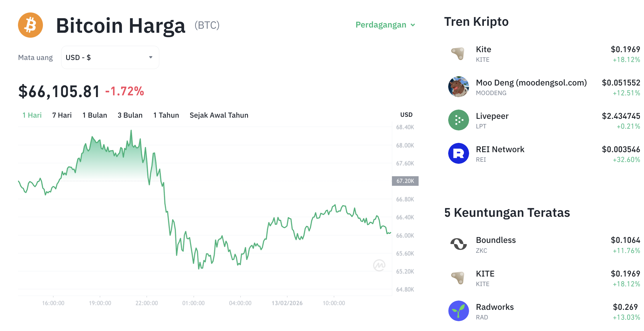Select the Livepeer green icon
The height and width of the screenshot is (331, 644).
458,120
